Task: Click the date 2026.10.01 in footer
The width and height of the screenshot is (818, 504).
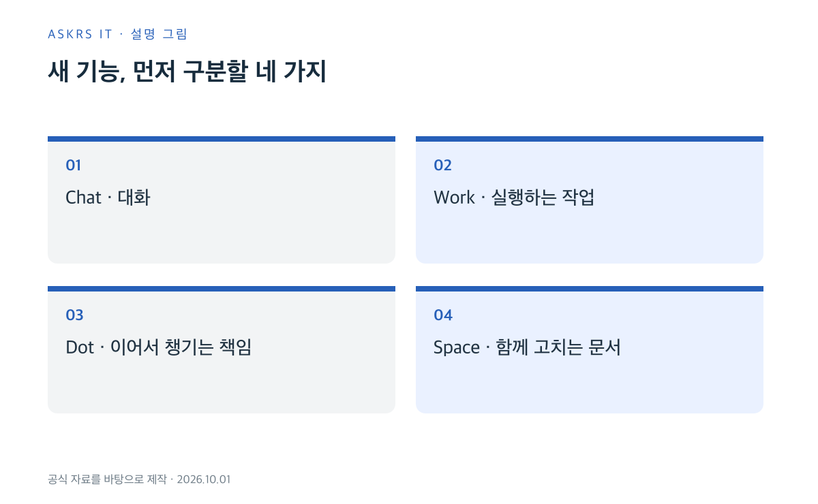Action: click(203, 479)
